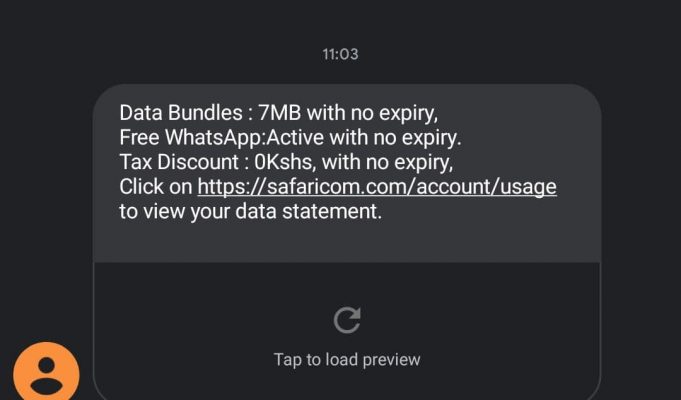Tap the word 'WhatsApp' in the message
The image size is (681, 400).
coord(215,138)
